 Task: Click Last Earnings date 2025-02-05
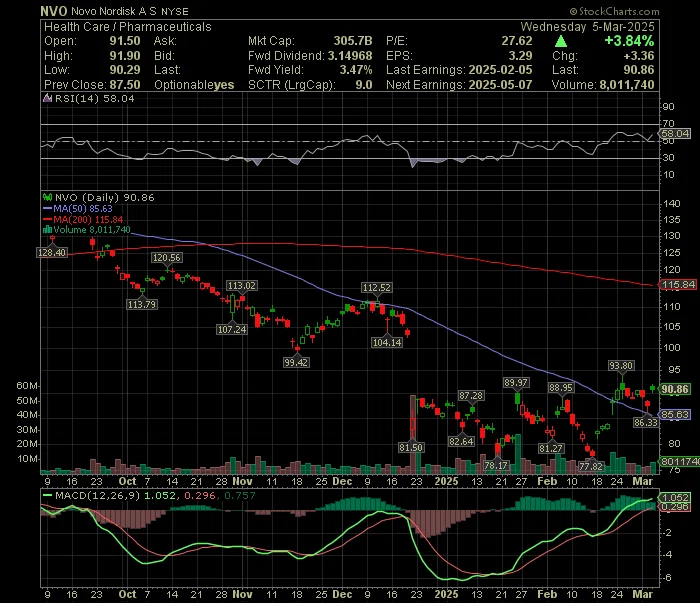tap(500, 70)
